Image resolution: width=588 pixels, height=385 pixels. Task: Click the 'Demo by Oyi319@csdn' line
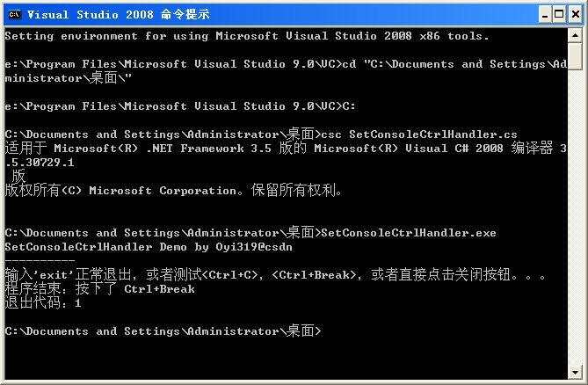tap(149, 247)
